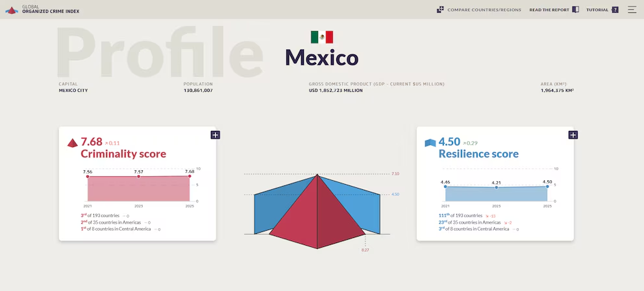Image resolution: width=644 pixels, height=291 pixels.
Task: Click the Read the Report book icon
Action: (x=575, y=10)
